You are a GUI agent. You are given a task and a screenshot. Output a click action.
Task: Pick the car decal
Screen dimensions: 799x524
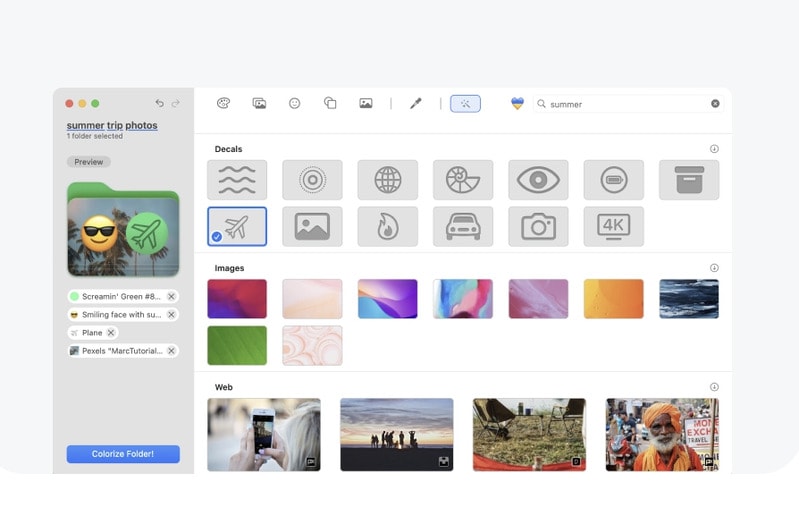click(x=463, y=227)
